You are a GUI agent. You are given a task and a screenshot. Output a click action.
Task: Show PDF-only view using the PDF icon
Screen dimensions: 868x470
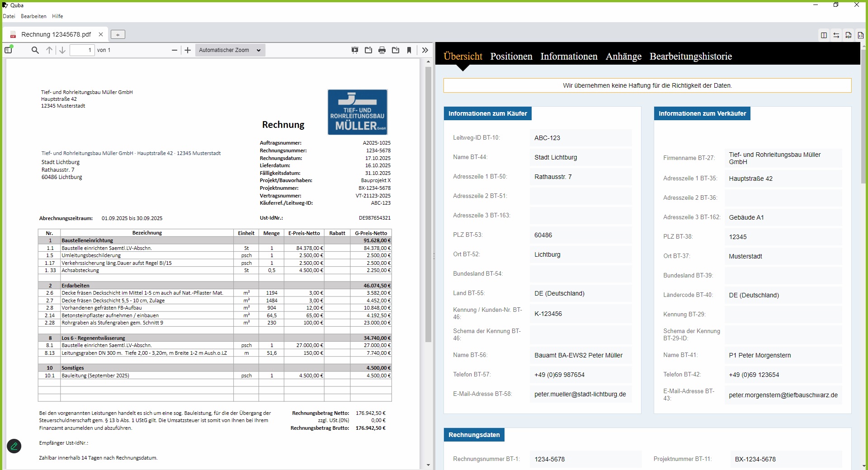[849, 35]
